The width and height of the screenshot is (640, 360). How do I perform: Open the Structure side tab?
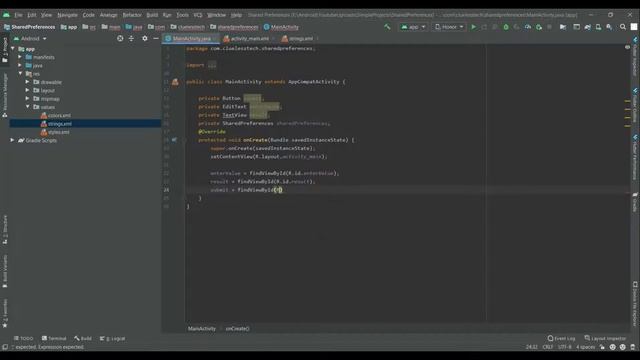5,230
